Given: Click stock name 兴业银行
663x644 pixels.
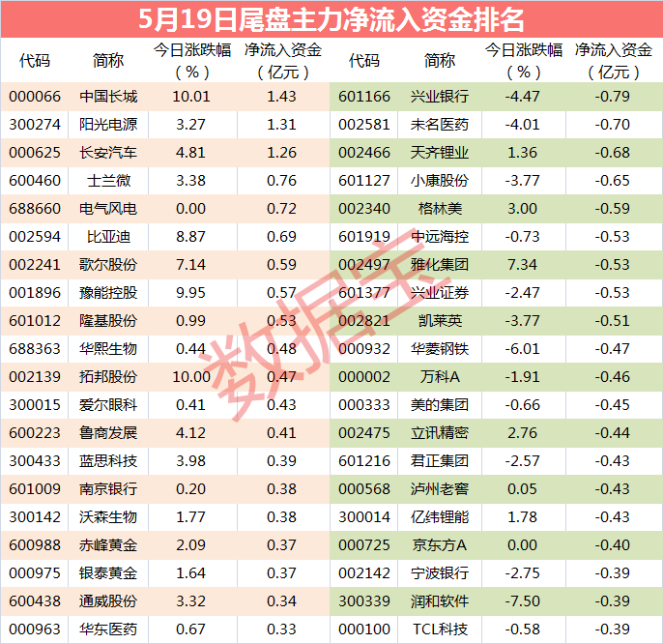Looking at the screenshot, I should [440, 97].
